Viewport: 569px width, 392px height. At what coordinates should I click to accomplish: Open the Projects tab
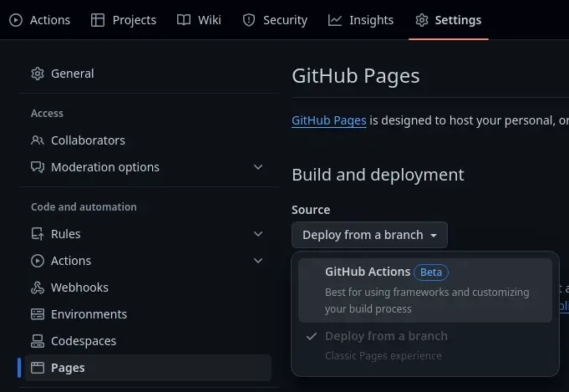[x=124, y=20]
